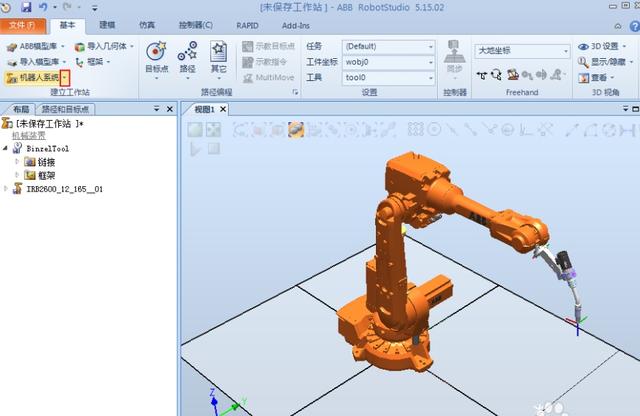Click highlighted part selection icon in view toolbar
Screen dimensions: 640x416
click(296, 130)
